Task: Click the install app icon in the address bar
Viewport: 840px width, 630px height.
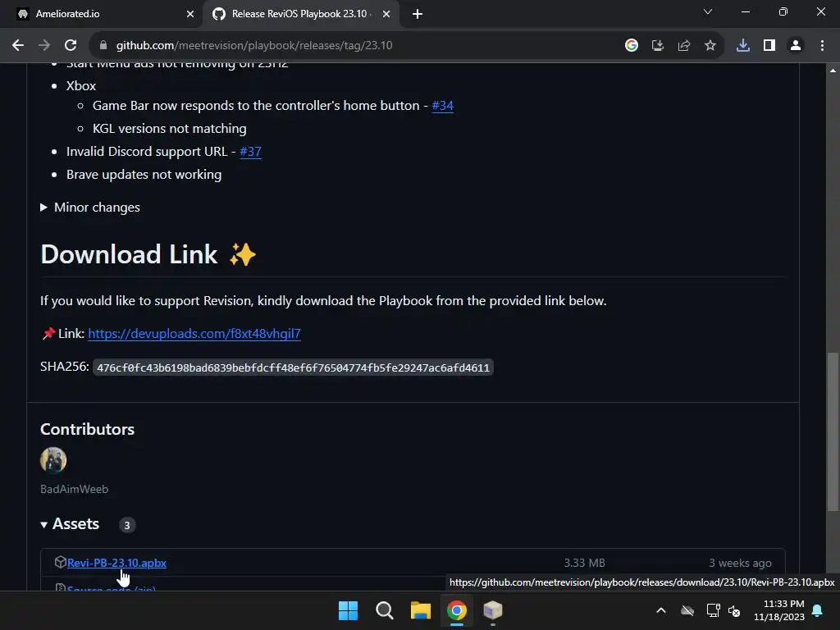Action: pyautogui.click(x=658, y=46)
